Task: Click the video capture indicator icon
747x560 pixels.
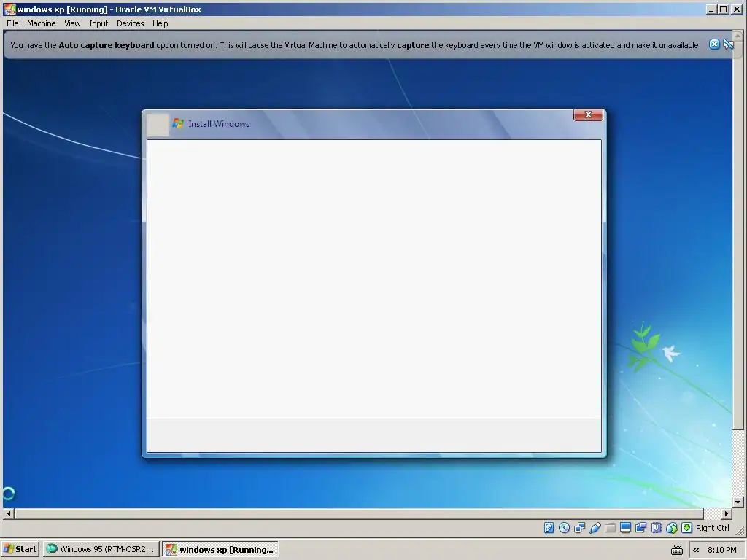Action: point(640,528)
